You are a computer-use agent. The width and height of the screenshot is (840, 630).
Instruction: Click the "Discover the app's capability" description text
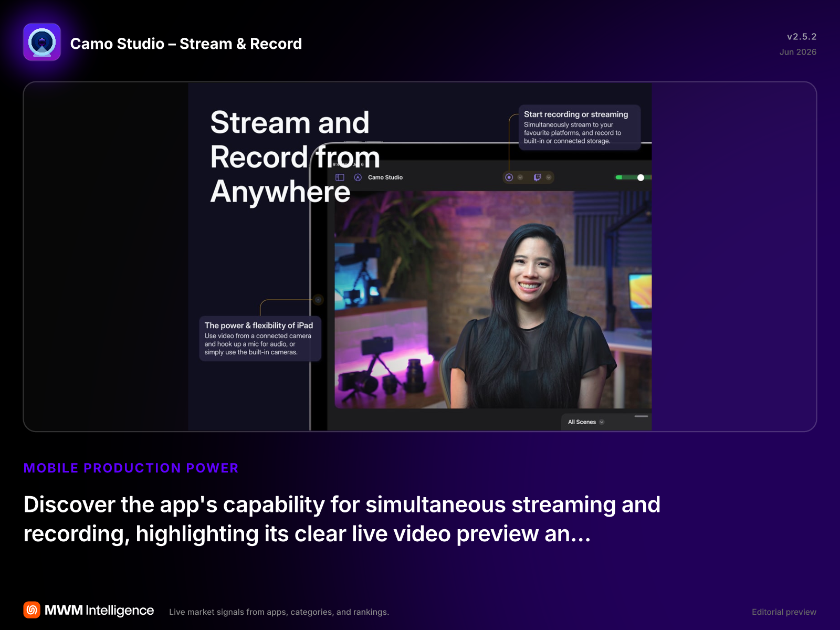coord(342,519)
